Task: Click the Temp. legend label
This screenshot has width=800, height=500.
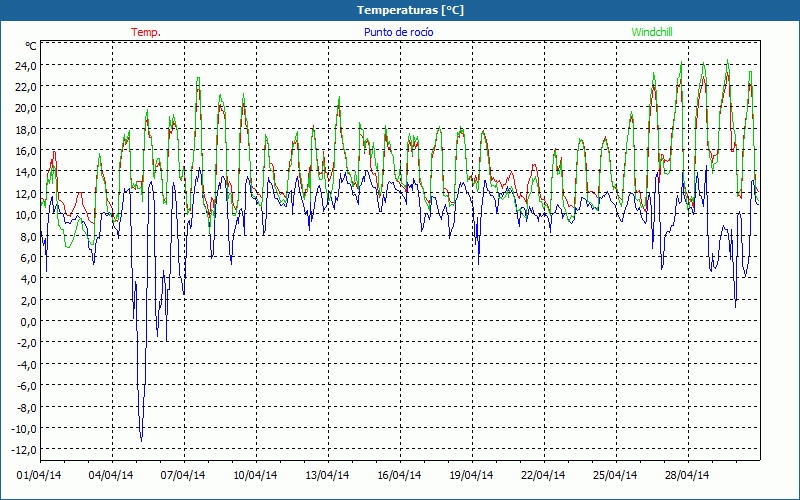Action: (x=146, y=32)
